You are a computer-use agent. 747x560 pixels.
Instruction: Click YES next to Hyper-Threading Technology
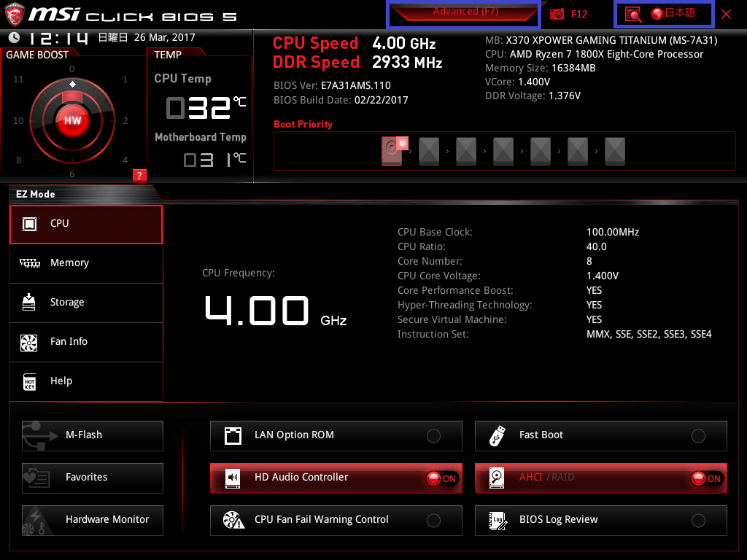(x=594, y=306)
